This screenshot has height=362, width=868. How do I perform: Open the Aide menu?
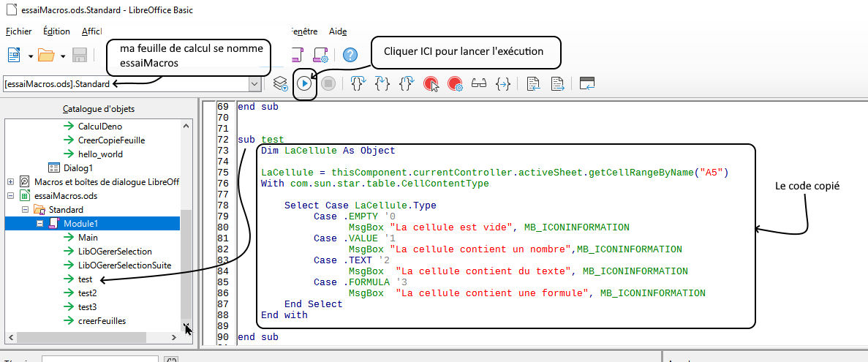tap(338, 31)
